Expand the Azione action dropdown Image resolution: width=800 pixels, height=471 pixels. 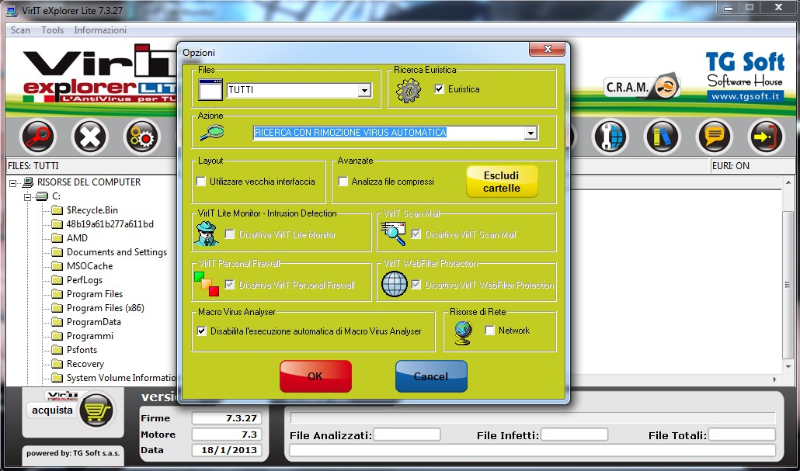point(531,133)
